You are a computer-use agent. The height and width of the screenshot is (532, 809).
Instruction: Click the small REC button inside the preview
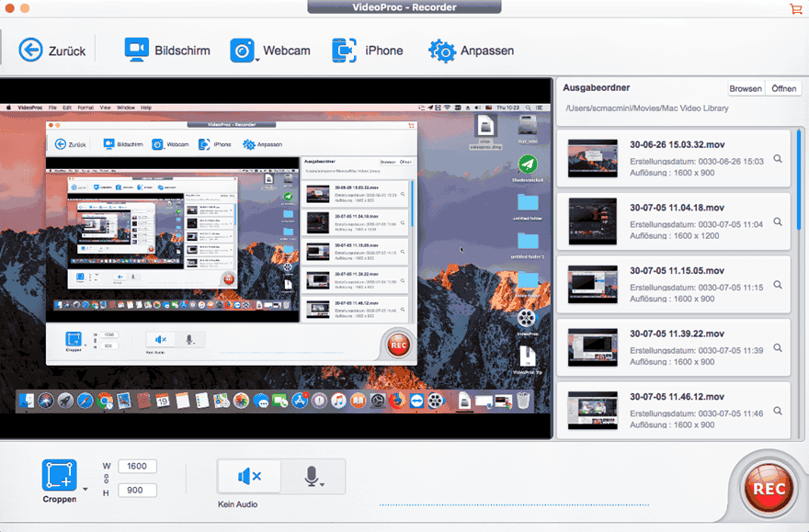tap(398, 345)
